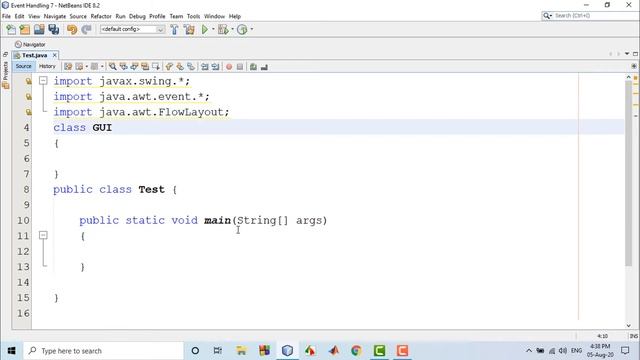Screen dimensions: 640x360
Task: Click the Redo arrow icon
Action: tap(86, 29)
